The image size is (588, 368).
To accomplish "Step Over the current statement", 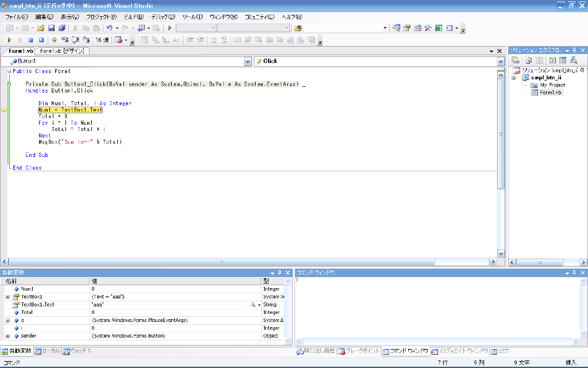I will pyautogui.click(x=75, y=40).
